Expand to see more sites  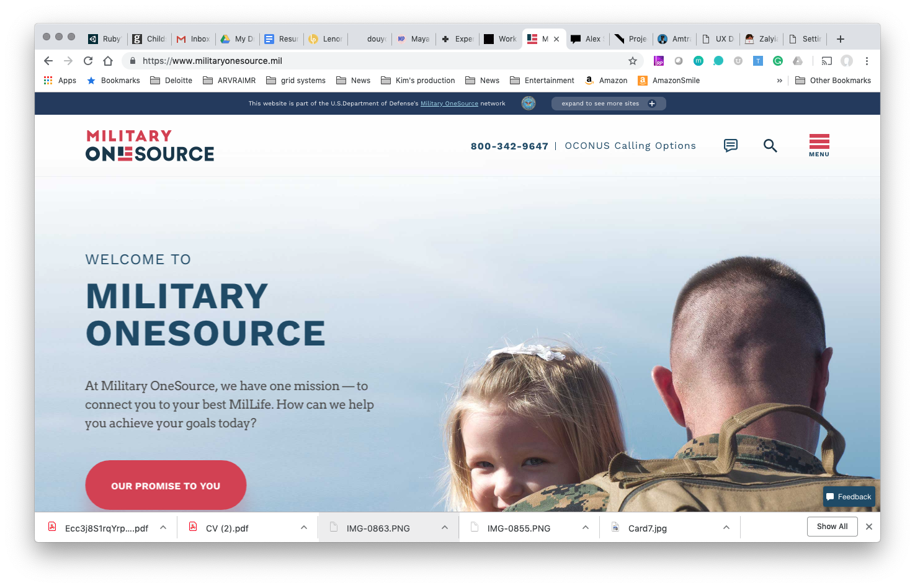pyautogui.click(x=609, y=104)
